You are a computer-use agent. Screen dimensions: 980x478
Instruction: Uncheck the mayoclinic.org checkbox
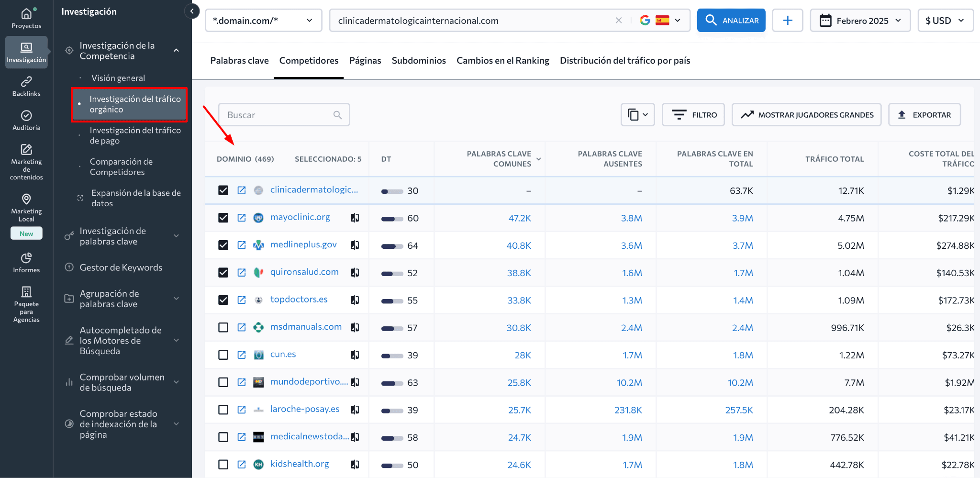point(223,218)
